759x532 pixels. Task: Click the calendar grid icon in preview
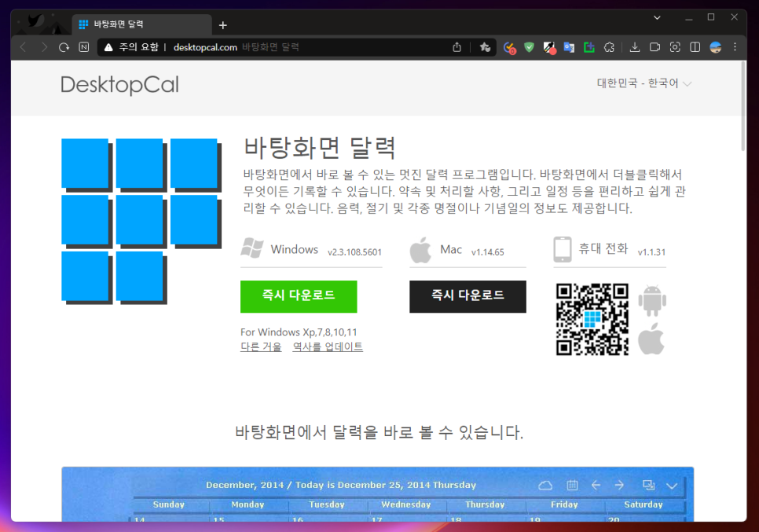(572, 485)
